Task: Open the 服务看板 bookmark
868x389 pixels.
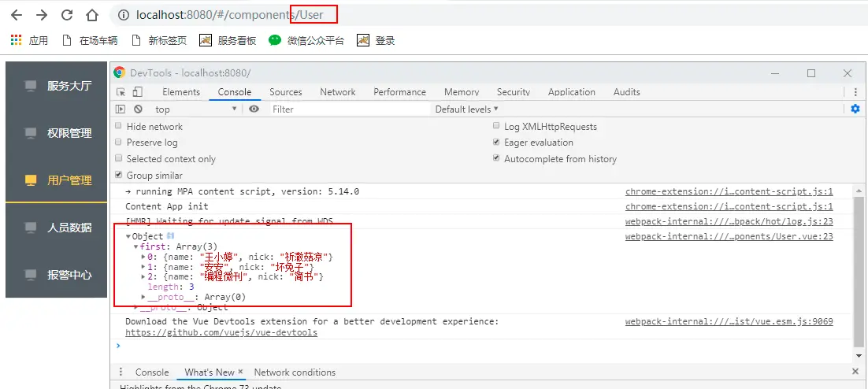Action: click(228, 40)
